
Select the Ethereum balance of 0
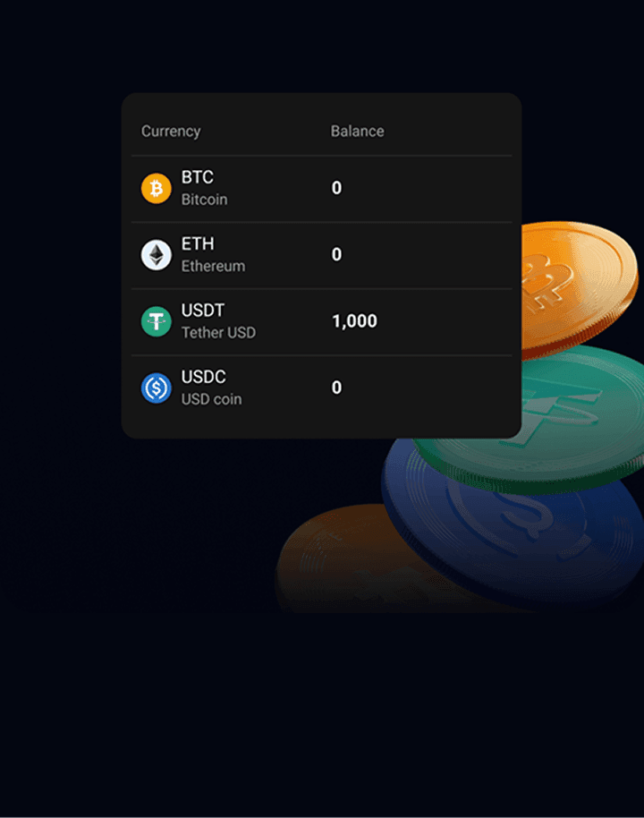click(337, 254)
